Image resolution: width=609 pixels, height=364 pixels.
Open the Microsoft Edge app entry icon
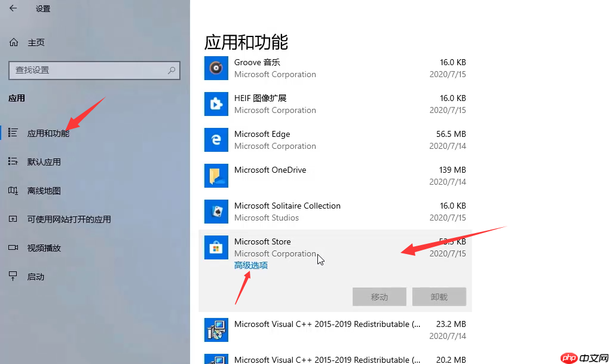tap(216, 140)
